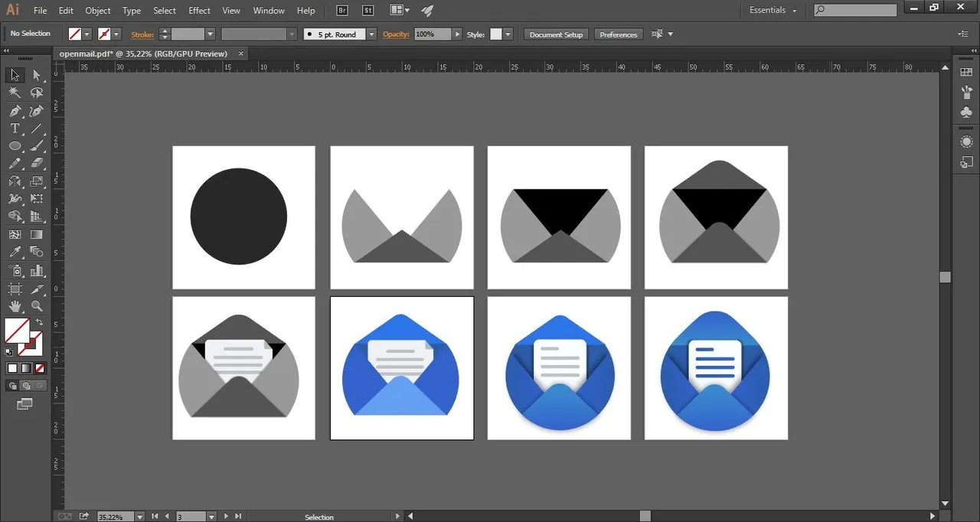
Task: Select the Curvature tool
Action: tap(36, 111)
